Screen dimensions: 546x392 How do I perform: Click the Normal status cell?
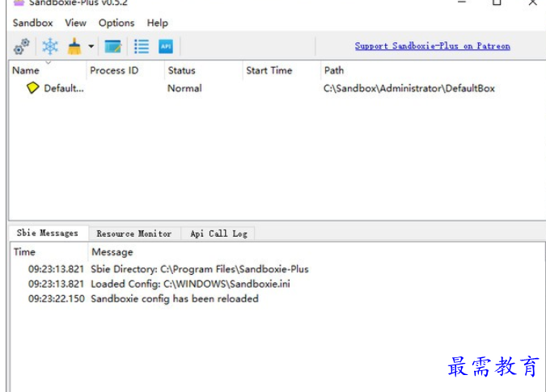[184, 88]
